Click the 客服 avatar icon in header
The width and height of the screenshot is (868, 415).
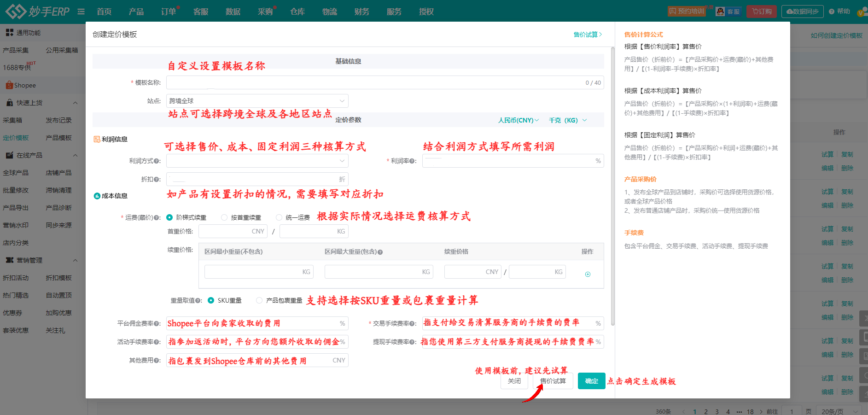(720, 12)
